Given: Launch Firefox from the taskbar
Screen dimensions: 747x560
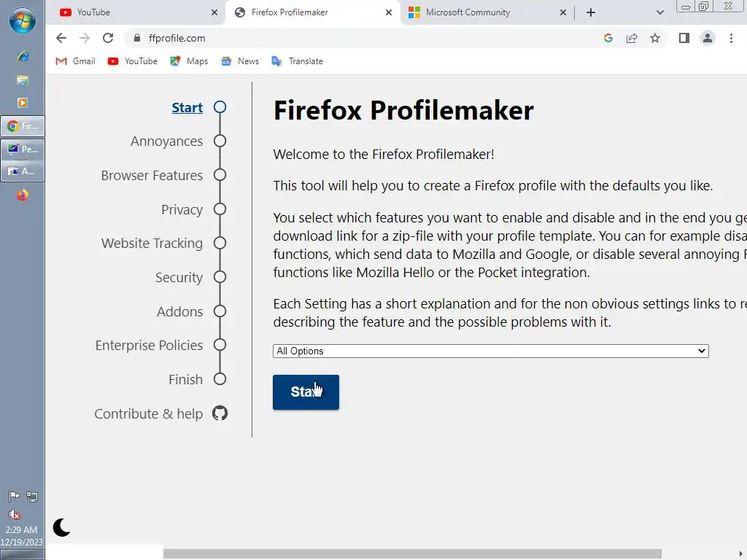Looking at the screenshot, I should pos(23,195).
